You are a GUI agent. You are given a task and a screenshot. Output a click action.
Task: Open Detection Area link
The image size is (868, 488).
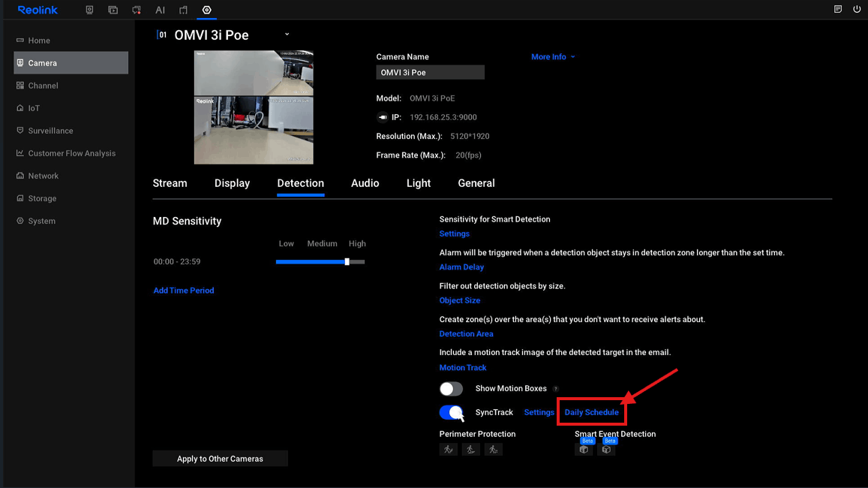point(466,334)
